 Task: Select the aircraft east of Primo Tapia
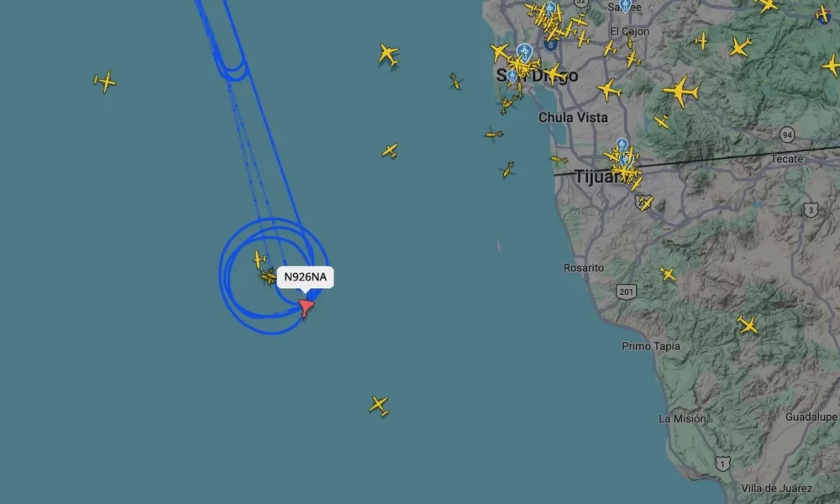point(748,324)
